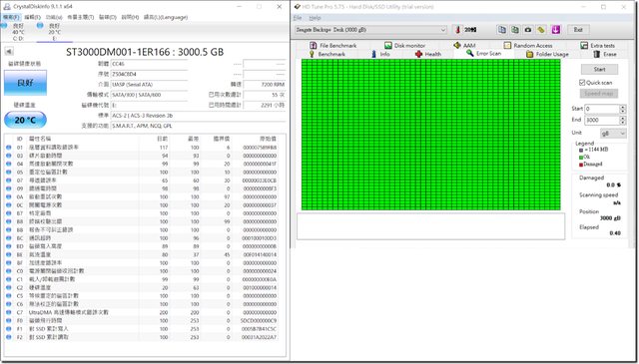Click the empty log box below scan grid
Viewport: 639px width, 364px height.
click(430, 226)
